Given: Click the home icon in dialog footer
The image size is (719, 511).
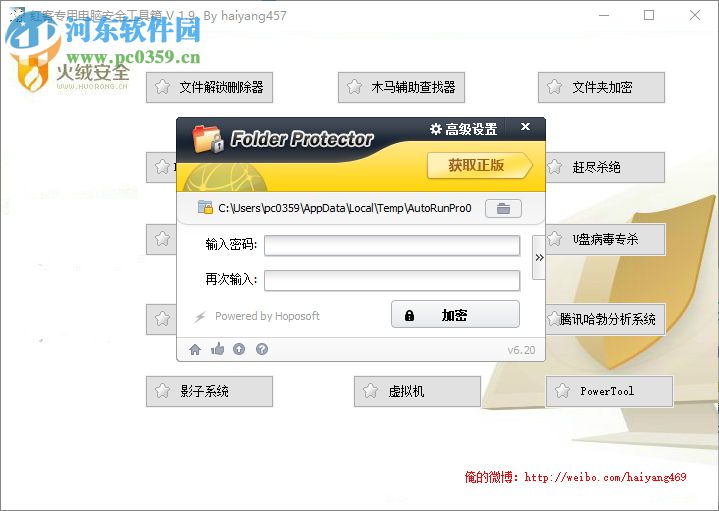Looking at the screenshot, I should click(x=195, y=350).
